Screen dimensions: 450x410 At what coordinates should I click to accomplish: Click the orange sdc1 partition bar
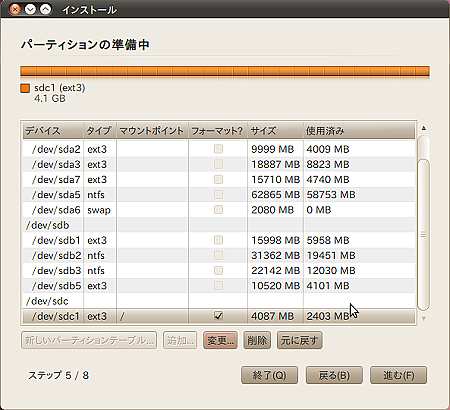coord(225,71)
